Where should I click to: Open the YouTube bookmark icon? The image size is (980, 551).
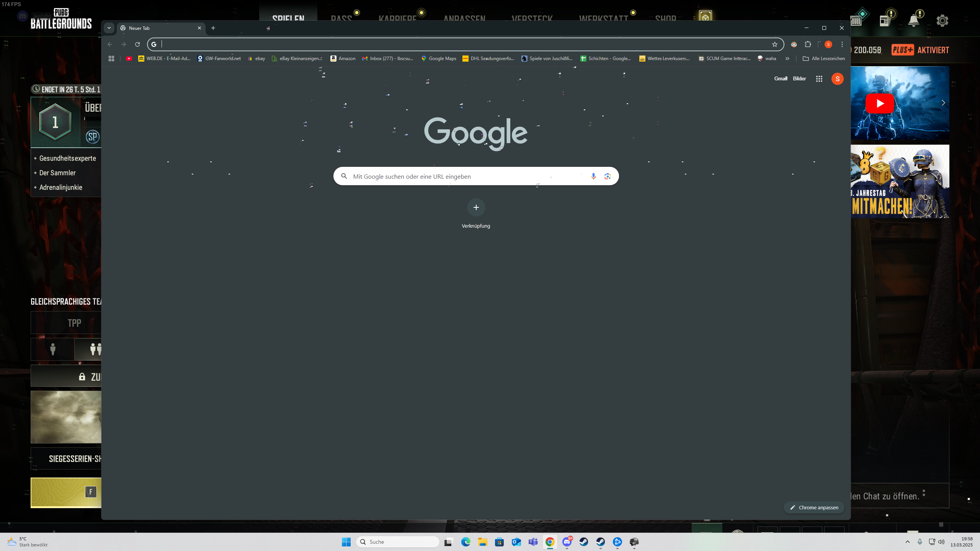pyautogui.click(x=129, y=59)
